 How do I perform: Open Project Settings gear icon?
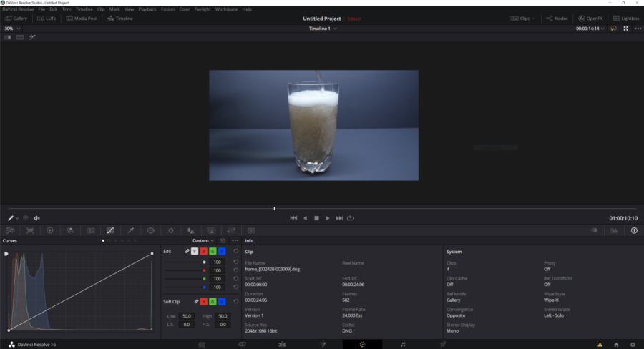pyautogui.click(x=632, y=344)
